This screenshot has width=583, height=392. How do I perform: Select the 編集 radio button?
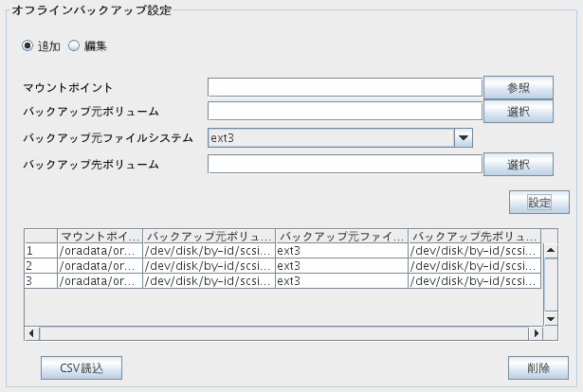(74, 45)
